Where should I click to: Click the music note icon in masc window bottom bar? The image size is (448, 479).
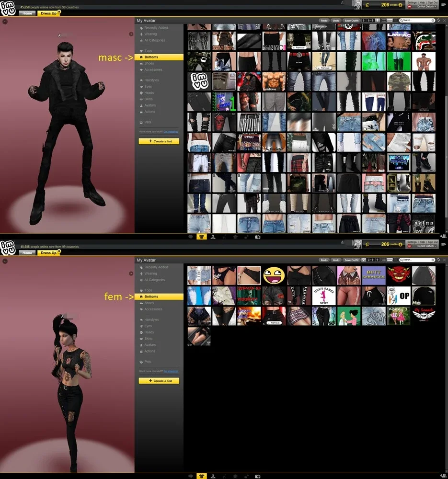pos(246,237)
